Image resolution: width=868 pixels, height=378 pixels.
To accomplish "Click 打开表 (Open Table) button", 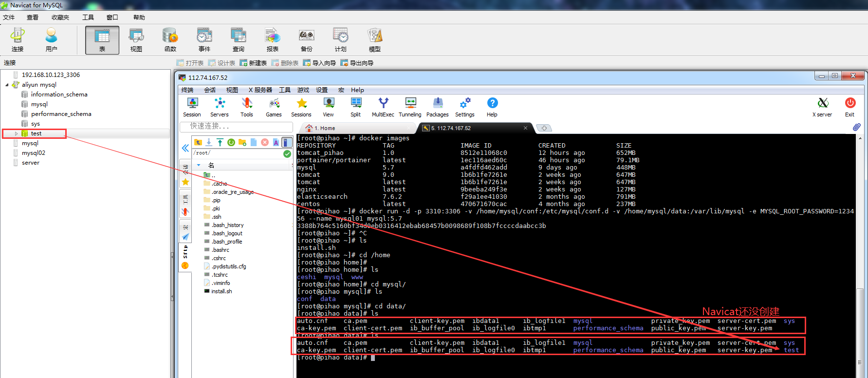I will [190, 63].
